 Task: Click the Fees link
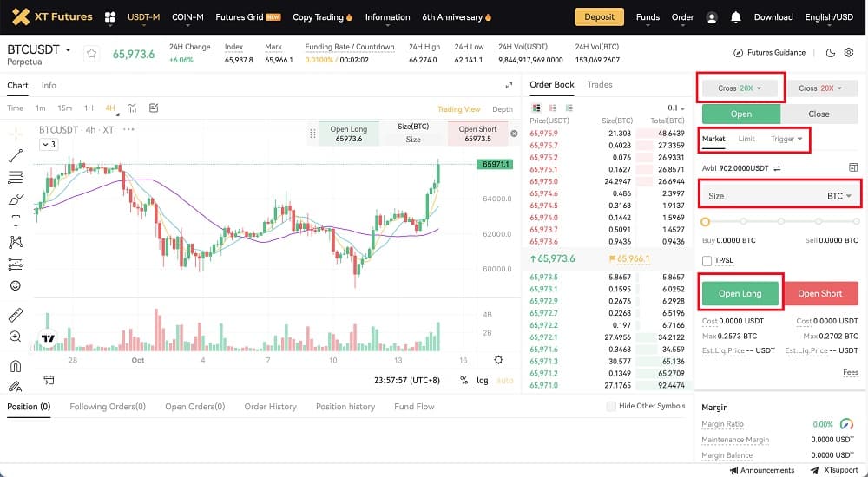[x=851, y=372]
